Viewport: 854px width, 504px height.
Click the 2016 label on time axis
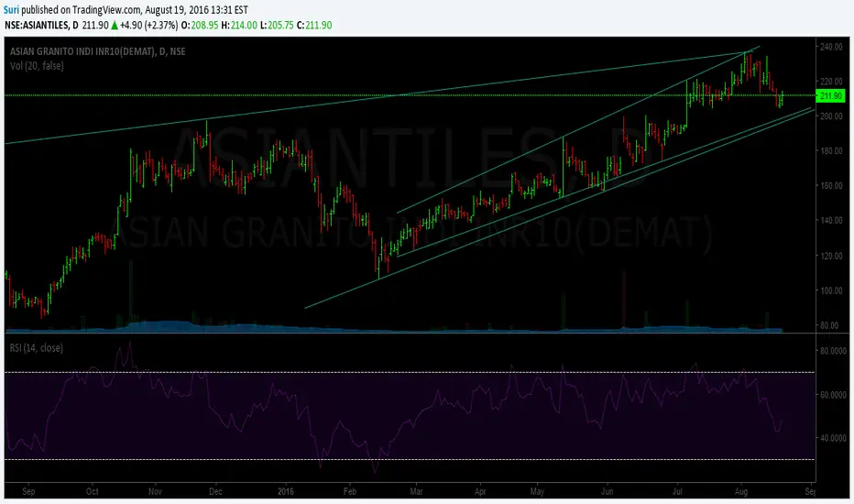click(x=285, y=491)
